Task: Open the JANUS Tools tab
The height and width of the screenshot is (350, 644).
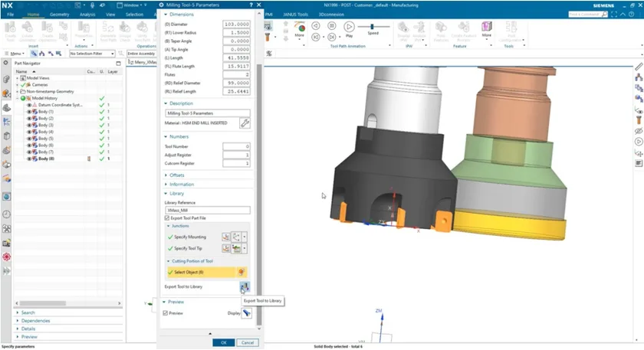Action: tap(295, 15)
